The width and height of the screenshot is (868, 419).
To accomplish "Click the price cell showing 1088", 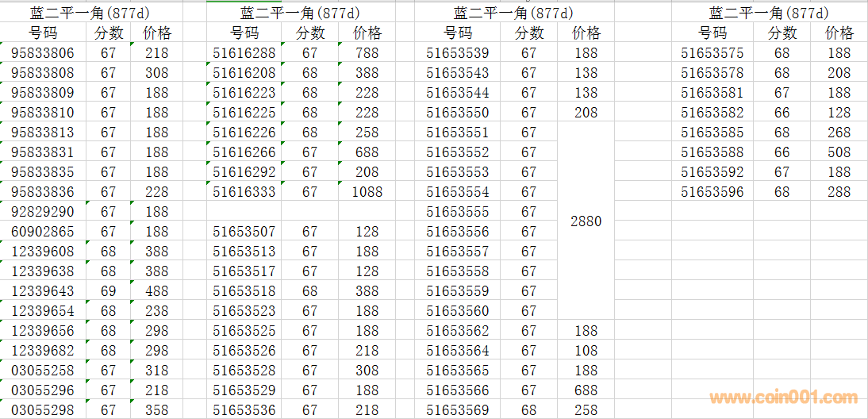I will pos(367,192).
